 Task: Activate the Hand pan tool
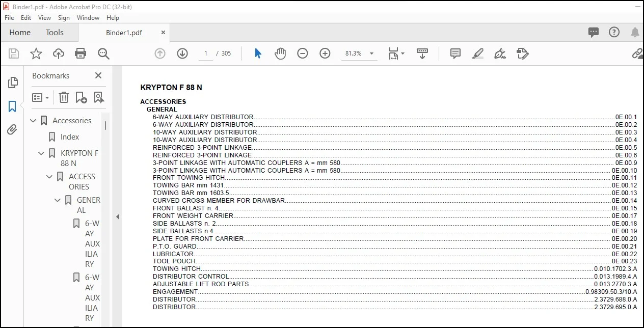pos(280,53)
